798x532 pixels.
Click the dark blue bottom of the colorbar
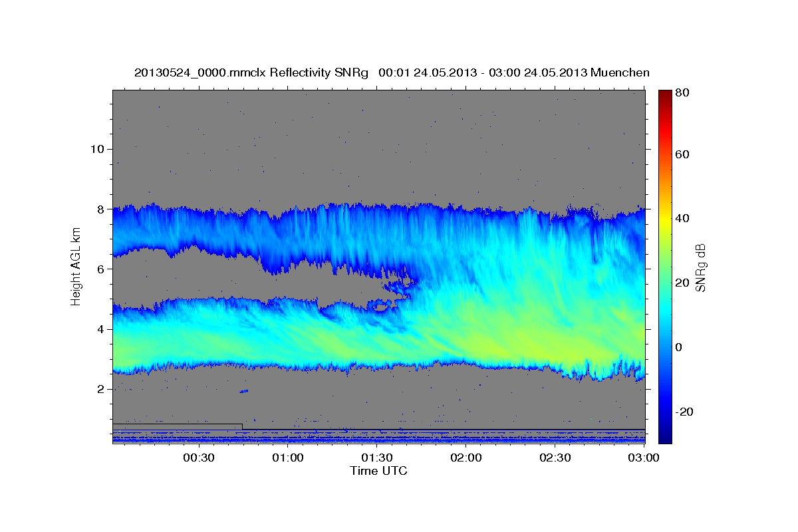point(665,436)
